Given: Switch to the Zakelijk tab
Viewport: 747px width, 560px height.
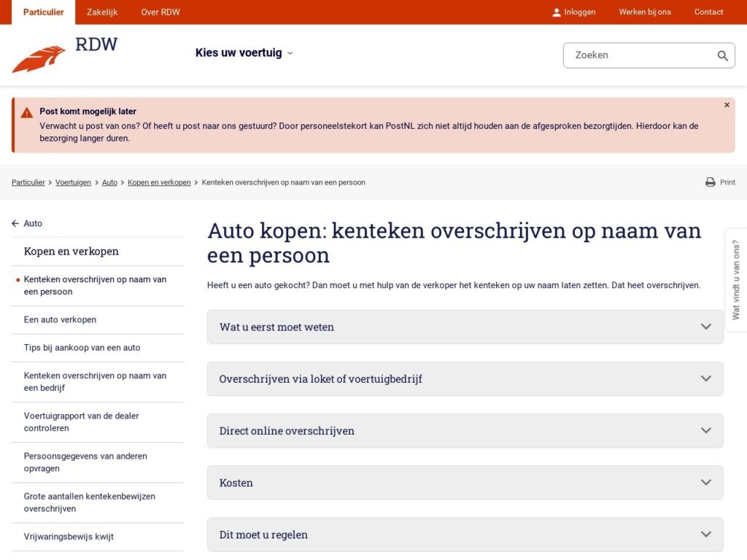Looking at the screenshot, I should [x=101, y=12].
